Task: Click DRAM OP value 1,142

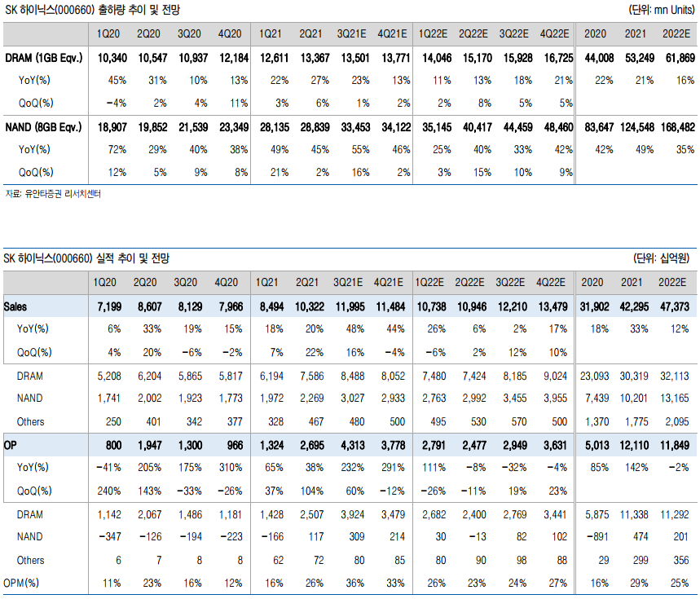Action: click(x=109, y=514)
